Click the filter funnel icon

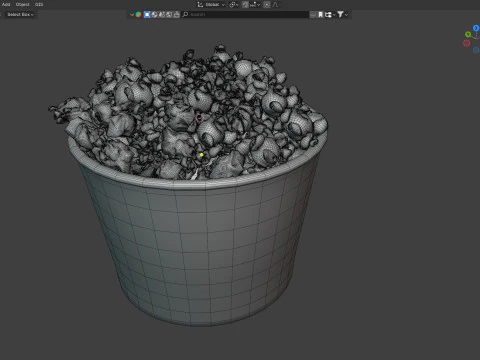coord(340,14)
